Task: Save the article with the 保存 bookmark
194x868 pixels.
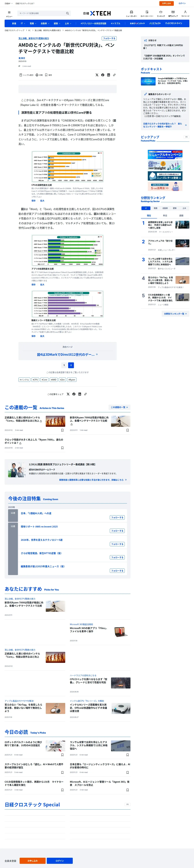Action: coord(48,75)
